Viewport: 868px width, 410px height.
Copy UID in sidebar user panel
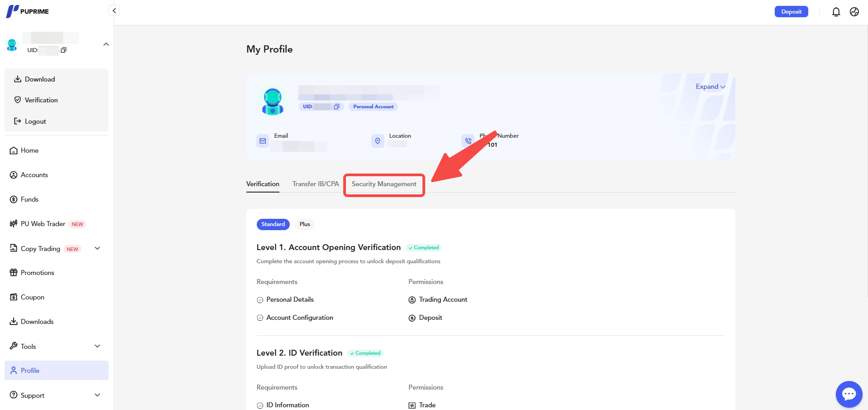tap(64, 50)
